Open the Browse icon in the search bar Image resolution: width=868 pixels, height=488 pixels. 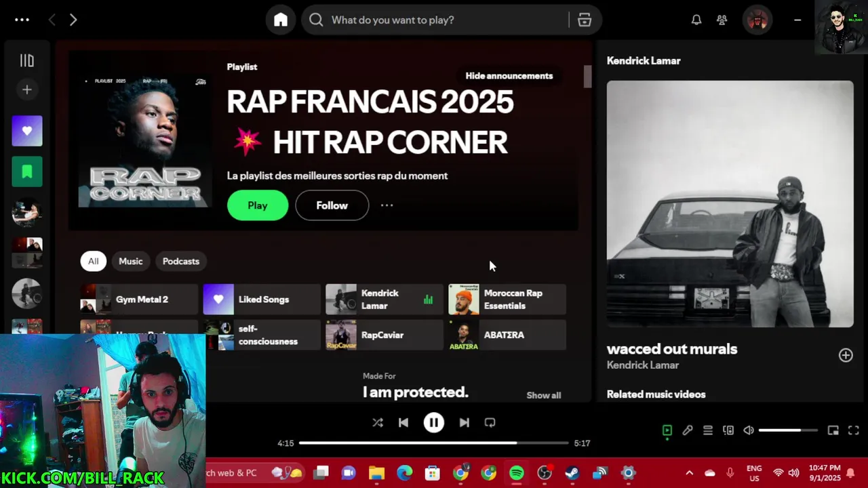pyautogui.click(x=585, y=20)
